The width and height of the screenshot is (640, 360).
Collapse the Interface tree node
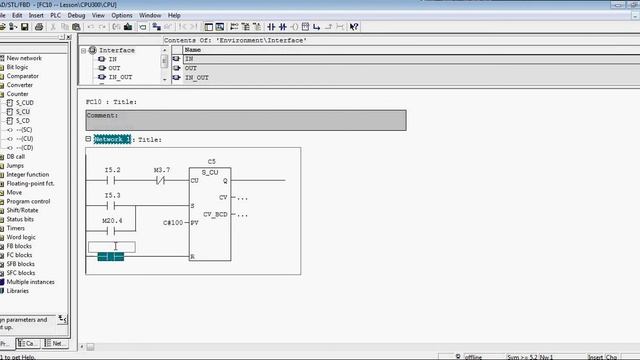pyautogui.click(x=84, y=51)
